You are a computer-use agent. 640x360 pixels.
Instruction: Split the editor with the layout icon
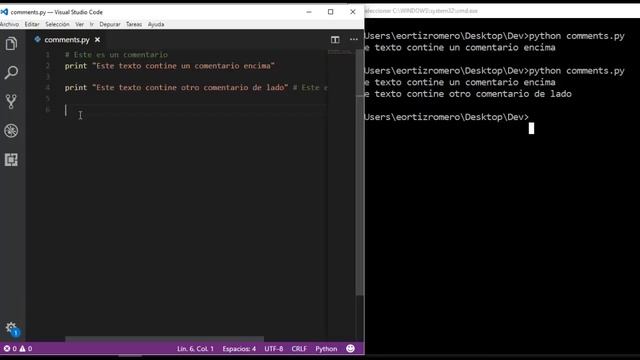[x=335, y=40]
